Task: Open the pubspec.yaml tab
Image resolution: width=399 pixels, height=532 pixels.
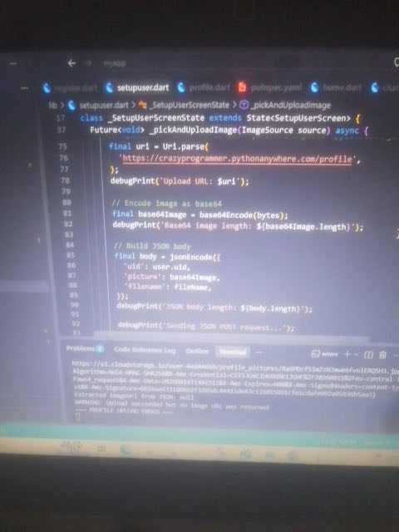Action: (270, 87)
